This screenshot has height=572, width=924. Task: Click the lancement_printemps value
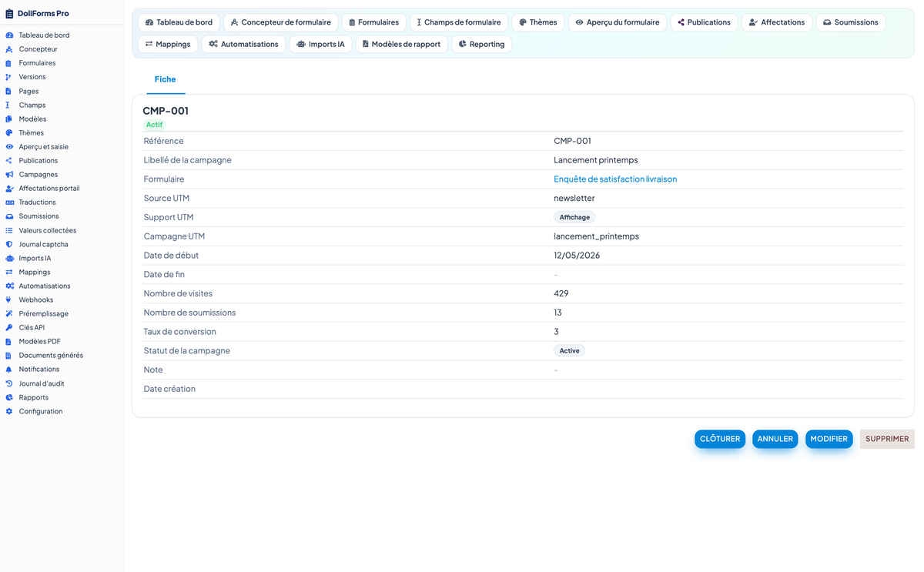[x=596, y=236]
